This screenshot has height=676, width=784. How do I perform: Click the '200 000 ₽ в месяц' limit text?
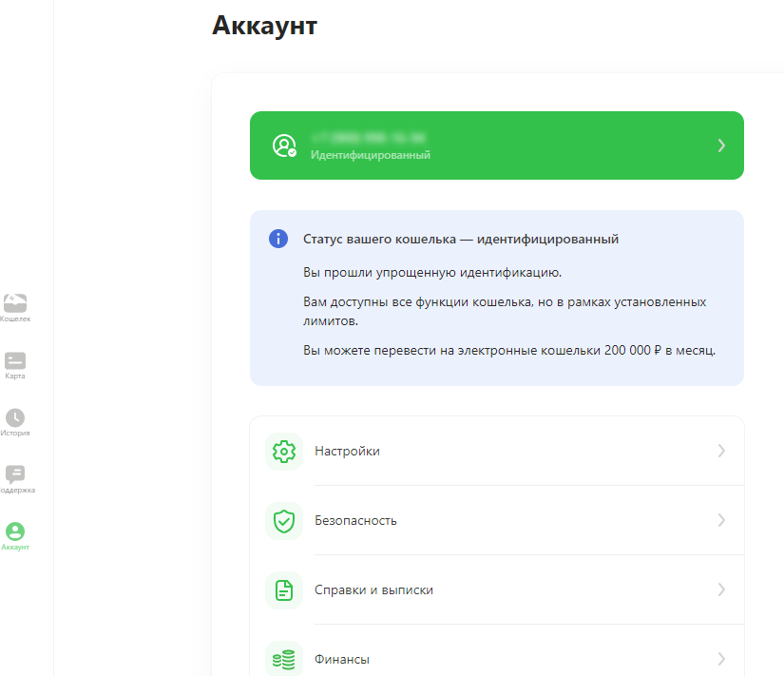coord(660,350)
